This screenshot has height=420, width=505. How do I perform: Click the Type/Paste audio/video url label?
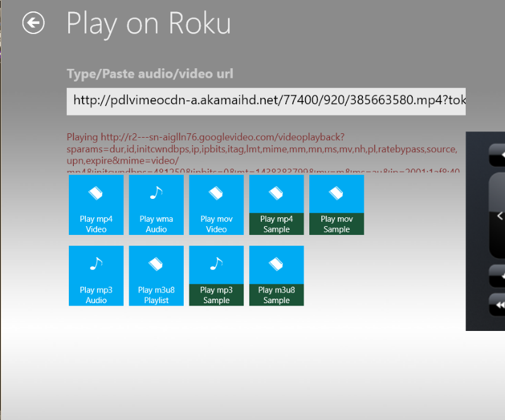pyautogui.click(x=150, y=74)
